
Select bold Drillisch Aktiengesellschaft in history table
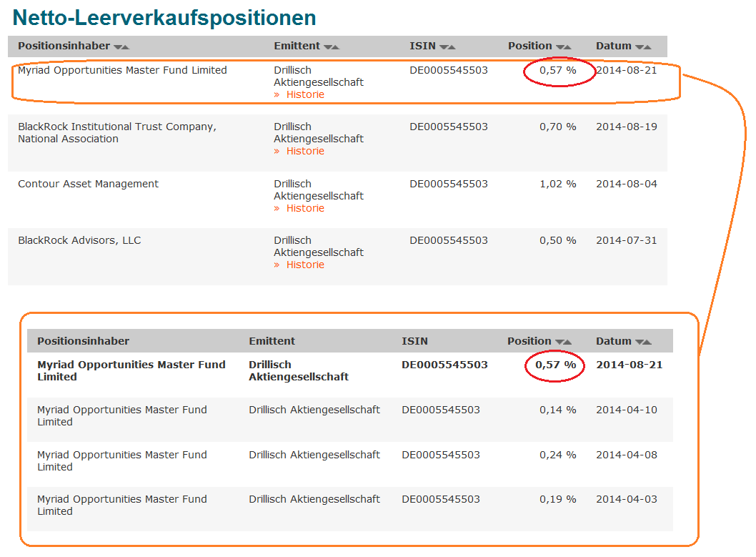tap(299, 371)
